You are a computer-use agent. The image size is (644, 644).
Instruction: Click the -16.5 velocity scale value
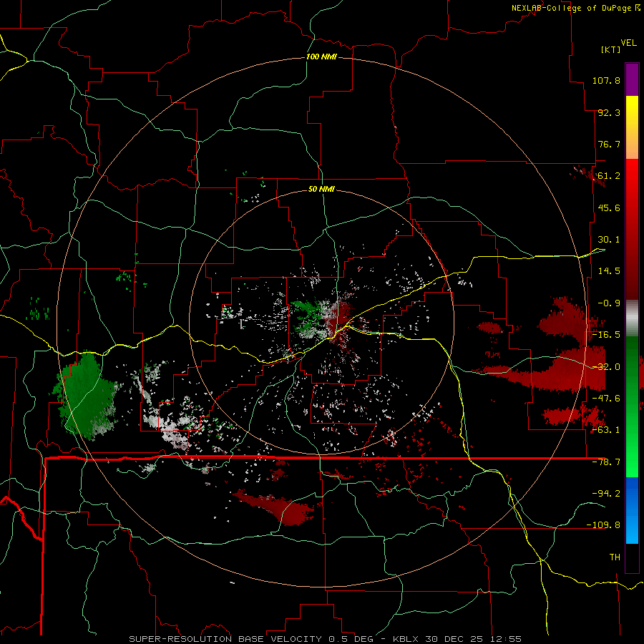coord(606,335)
